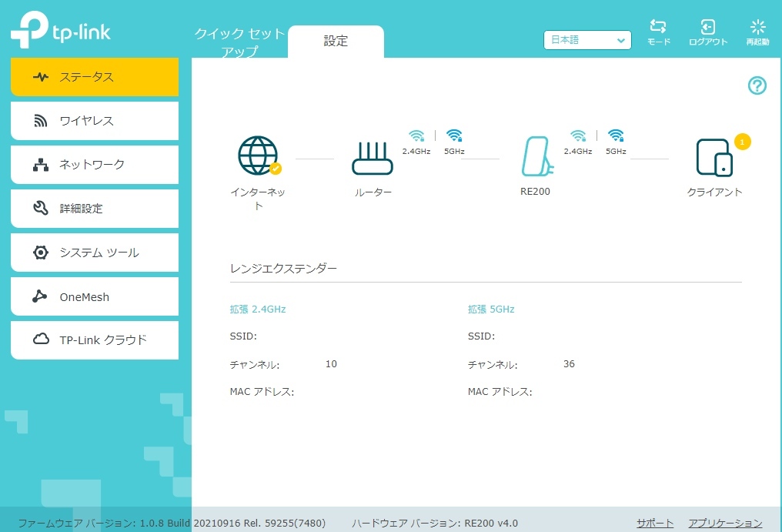
Task: Click the アプリケーション footer link
Action: tap(725, 524)
